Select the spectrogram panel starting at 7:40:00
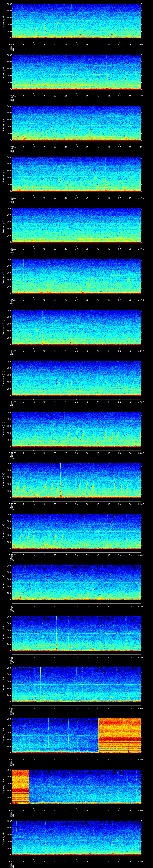This screenshot has height=868, width=153. click(77, 582)
